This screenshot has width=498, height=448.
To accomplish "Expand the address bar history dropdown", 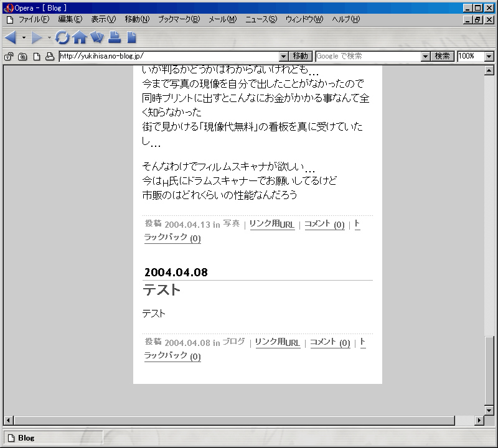I will point(284,57).
